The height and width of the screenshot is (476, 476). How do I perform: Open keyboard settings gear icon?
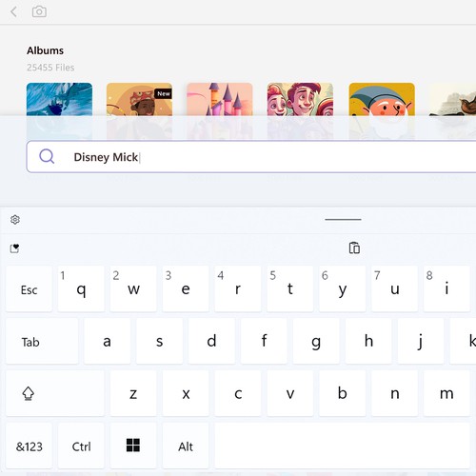pos(15,220)
